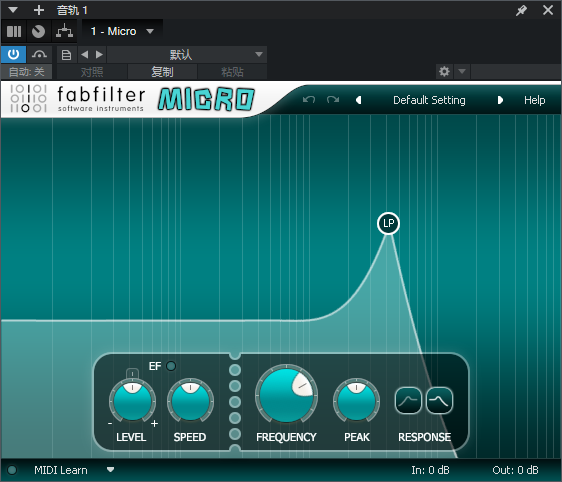The height and width of the screenshot is (482, 562).
Task: Click the MICRO product logo
Action: [x=206, y=99]
